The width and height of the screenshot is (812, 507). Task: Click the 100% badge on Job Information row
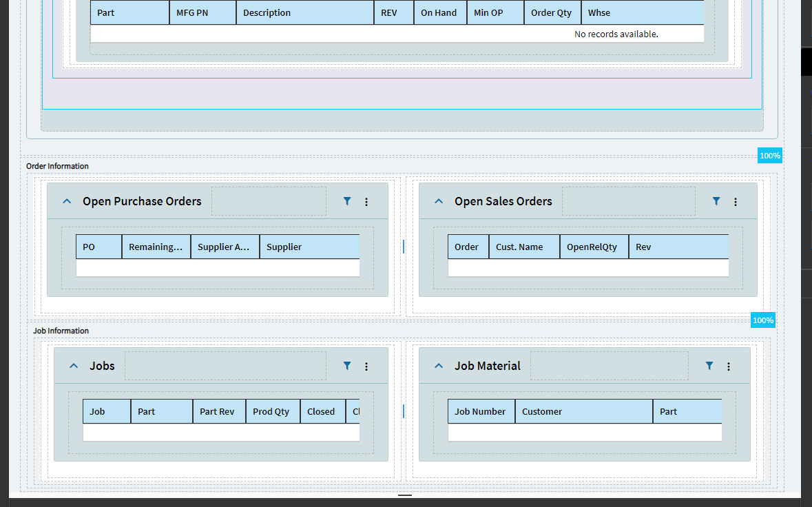click(x=763, y=320)
